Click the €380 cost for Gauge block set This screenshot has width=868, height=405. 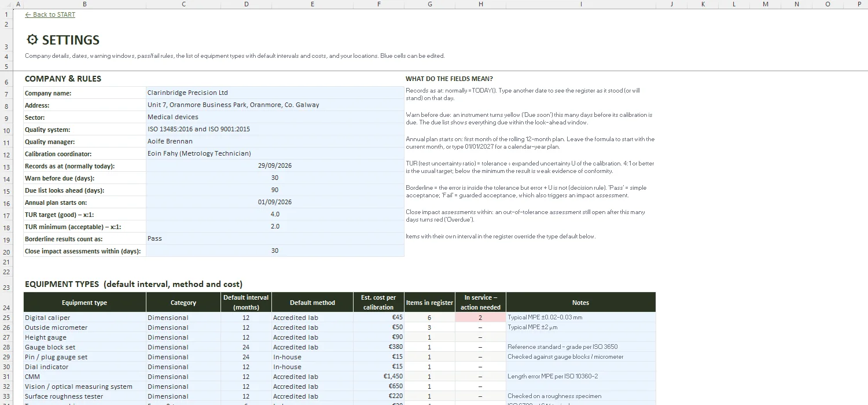[378, 347]
